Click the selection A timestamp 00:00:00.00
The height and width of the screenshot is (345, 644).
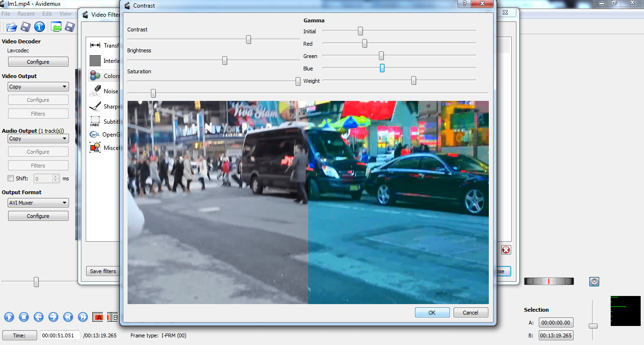tap(556, 323)
